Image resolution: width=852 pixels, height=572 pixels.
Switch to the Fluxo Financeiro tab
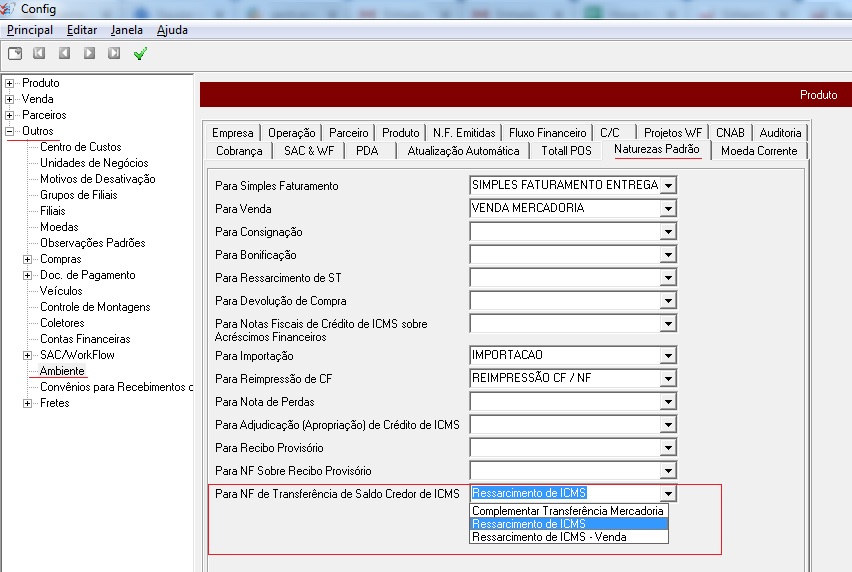tap(547, 132)
